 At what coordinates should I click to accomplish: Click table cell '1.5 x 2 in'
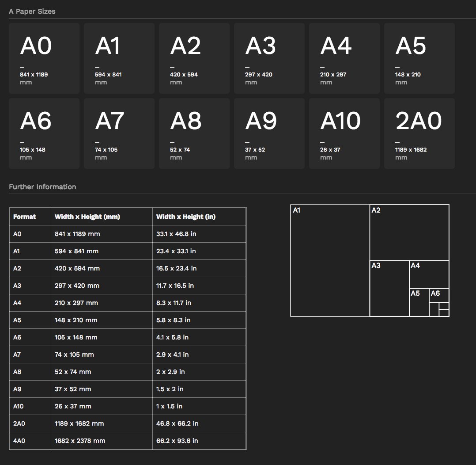tap(199, 389)
